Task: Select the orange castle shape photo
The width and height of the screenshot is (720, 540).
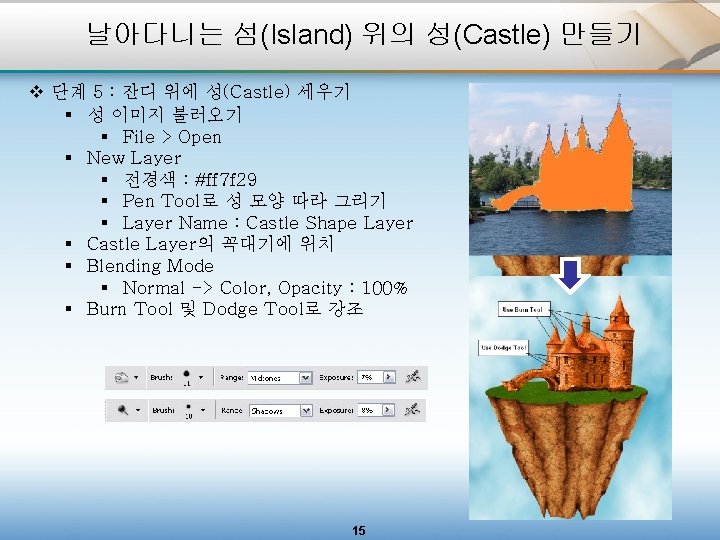Action: pyautogui.click(x=570, y=169)
